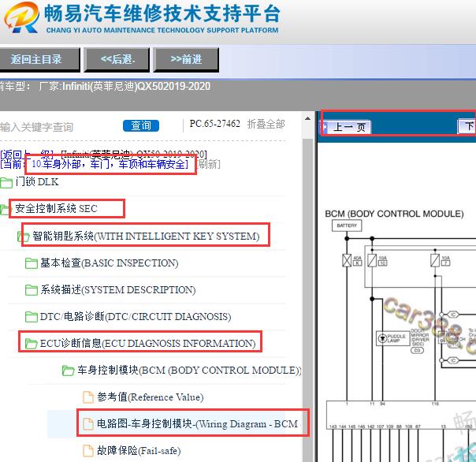The width and height of the screenshot is (476, 462).
Task: Collapse the 智能钥匙系统 folder icon
Action: (x=23, y=237)
